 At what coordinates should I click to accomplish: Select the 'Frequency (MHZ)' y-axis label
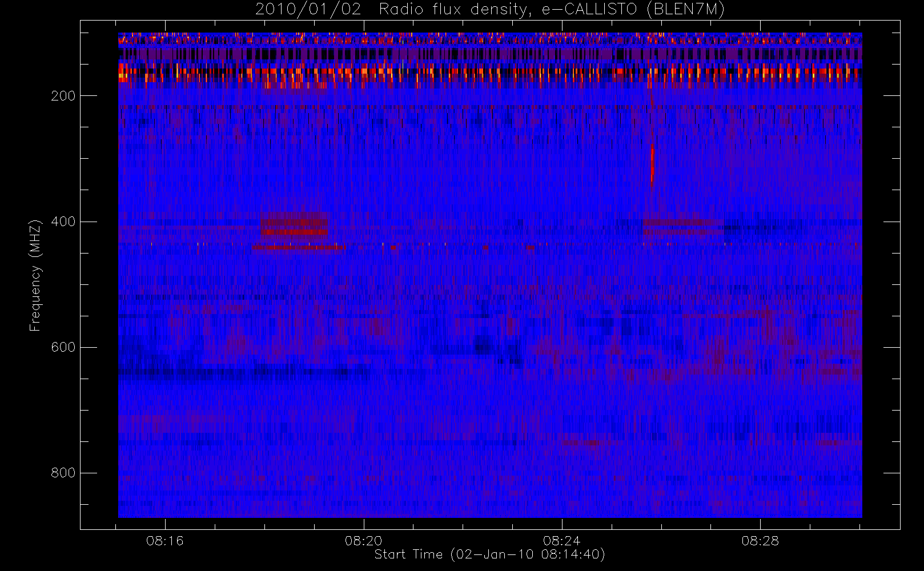point(35,275)
